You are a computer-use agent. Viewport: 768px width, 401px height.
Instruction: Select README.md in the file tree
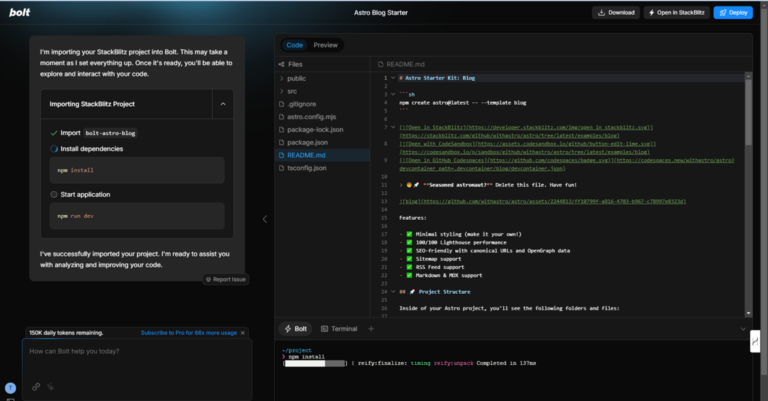tap(323, 155)
